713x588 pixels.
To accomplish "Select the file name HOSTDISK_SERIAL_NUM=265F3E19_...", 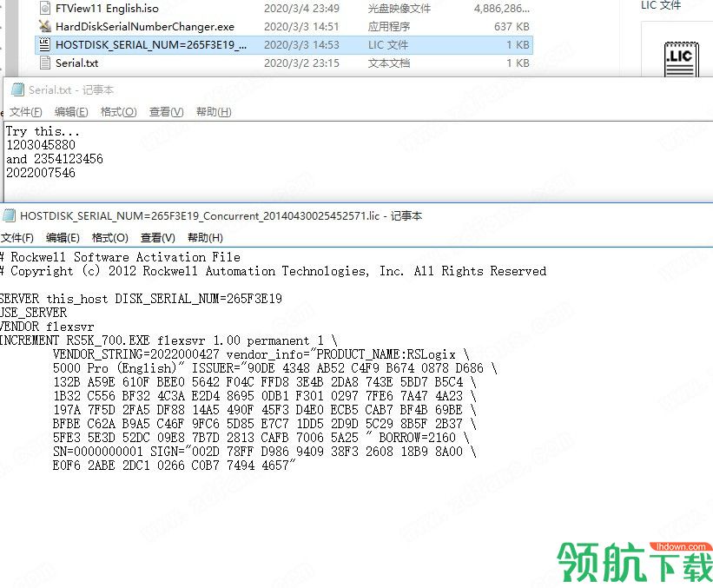I will pyautogui.click(x=151, y=44).
